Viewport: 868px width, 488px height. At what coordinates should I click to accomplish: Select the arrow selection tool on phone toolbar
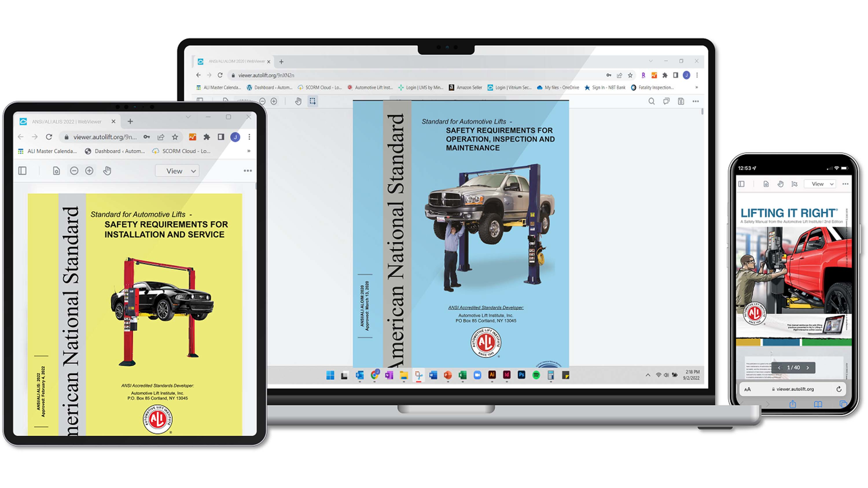pos(794,184)
